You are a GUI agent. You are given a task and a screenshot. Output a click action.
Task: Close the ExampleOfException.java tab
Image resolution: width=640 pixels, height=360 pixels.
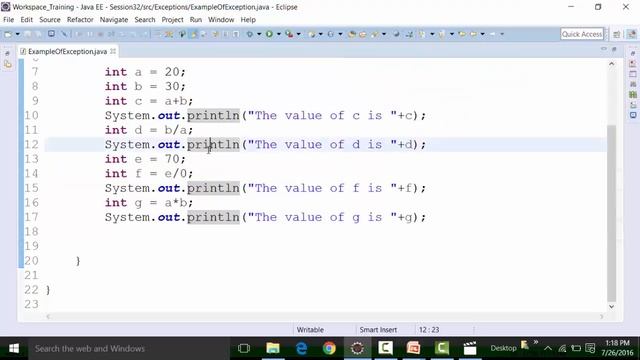(113, 51)
